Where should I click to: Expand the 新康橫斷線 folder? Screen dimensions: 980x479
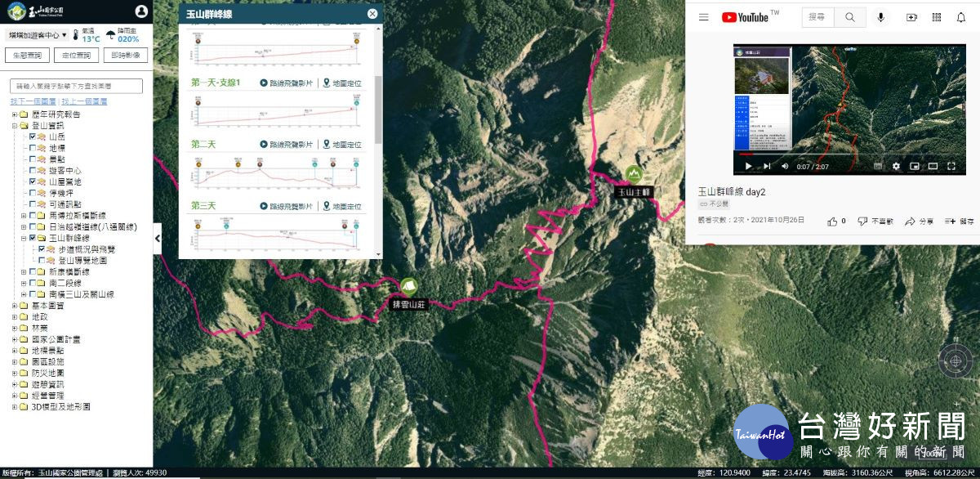[24, 271]
